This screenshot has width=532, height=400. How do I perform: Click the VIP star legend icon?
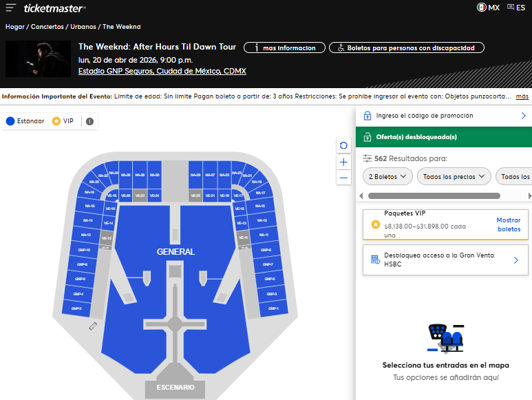[56, 121]
